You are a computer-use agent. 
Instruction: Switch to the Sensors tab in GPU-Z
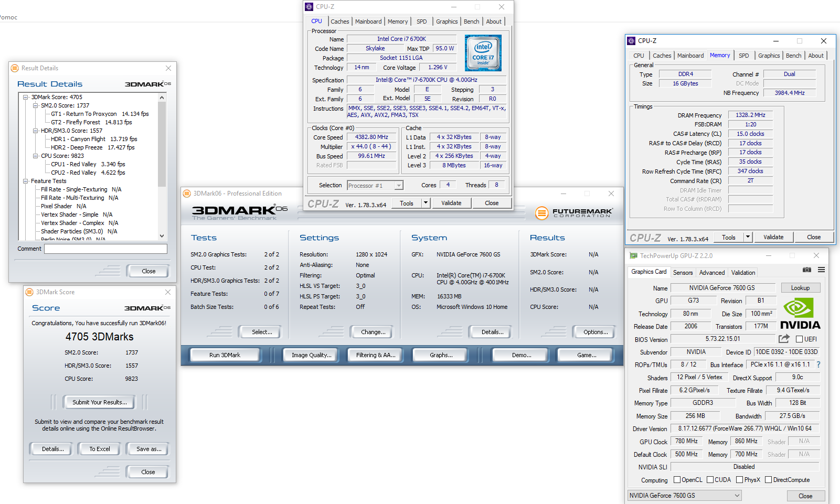click(x=683, y=273)
